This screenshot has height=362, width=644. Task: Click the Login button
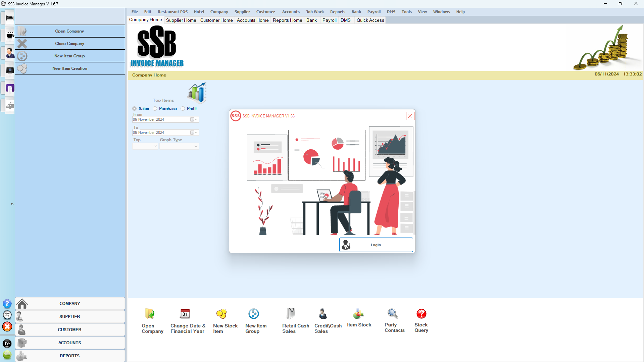(376, 245)
